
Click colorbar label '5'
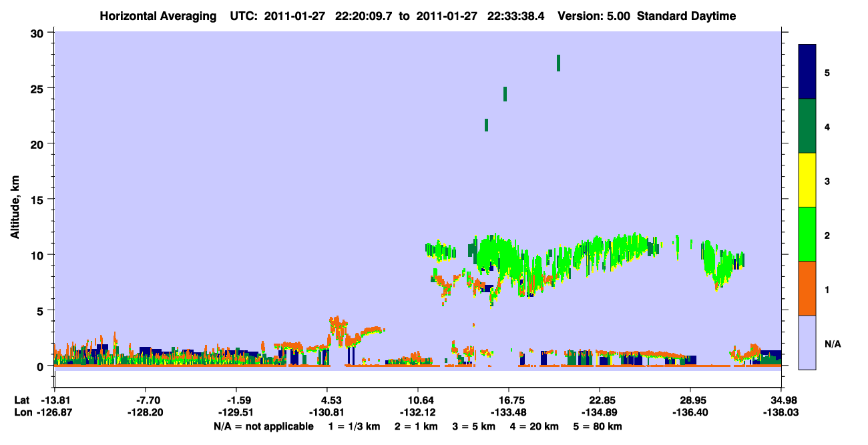(827, 72)
